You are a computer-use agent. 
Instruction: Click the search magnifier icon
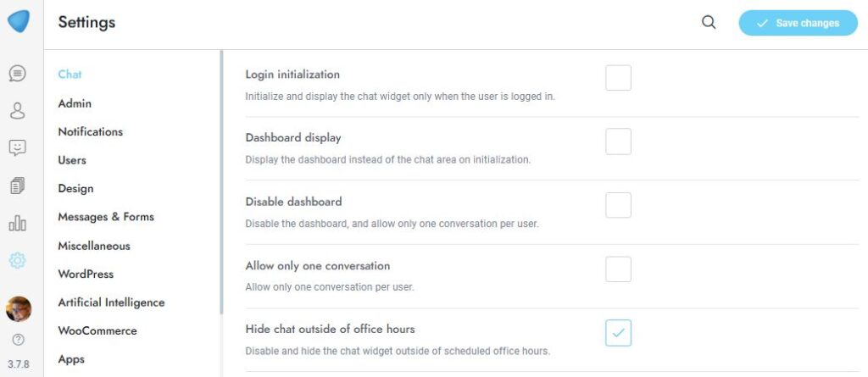(709, 23)
